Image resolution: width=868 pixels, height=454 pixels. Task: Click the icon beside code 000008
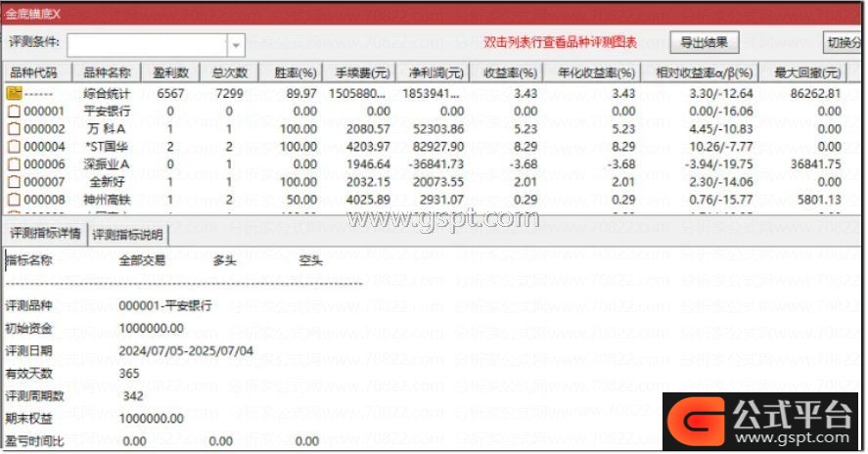pyautogui.click(x=15, y=200)
